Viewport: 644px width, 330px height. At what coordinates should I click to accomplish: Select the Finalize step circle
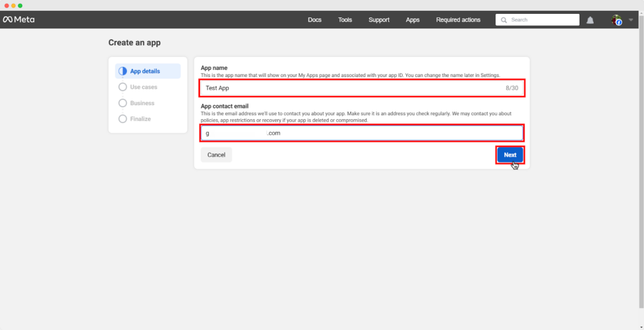point(123,118)
